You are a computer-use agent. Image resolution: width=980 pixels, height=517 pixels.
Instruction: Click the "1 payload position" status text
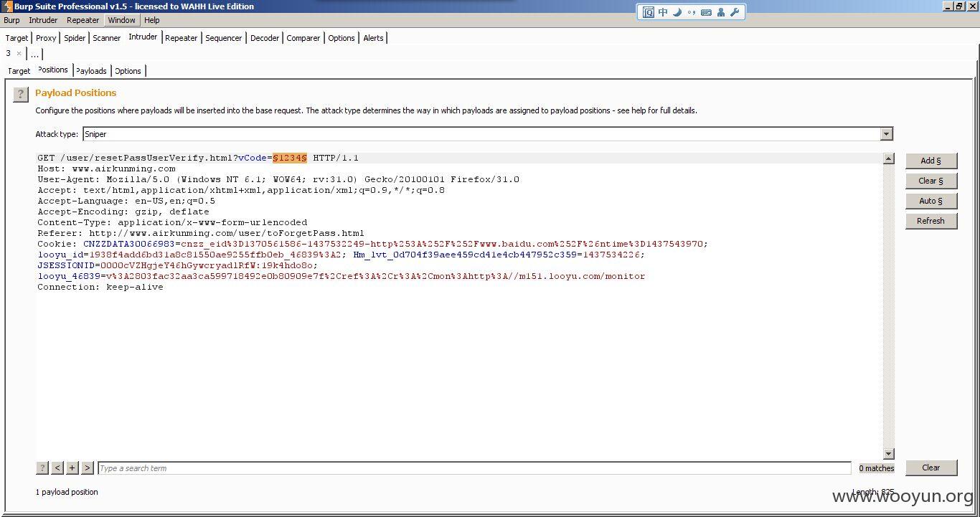(67, 492)
